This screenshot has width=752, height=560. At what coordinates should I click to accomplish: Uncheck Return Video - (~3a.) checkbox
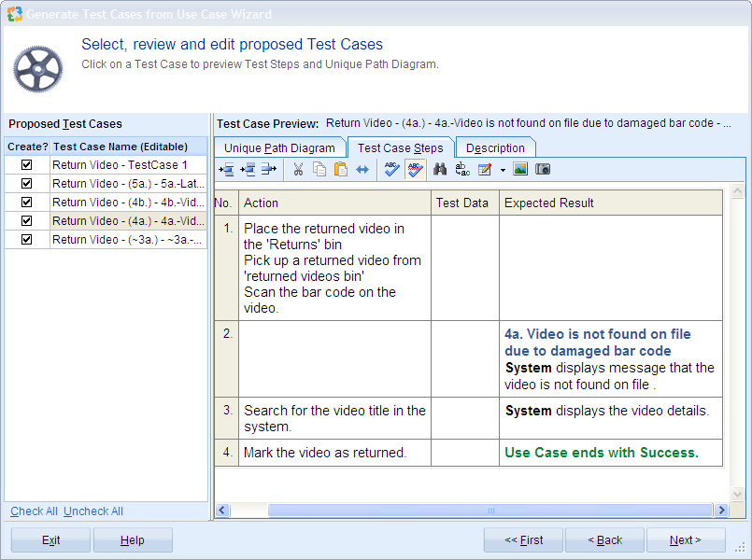click(x=27, y=240)
